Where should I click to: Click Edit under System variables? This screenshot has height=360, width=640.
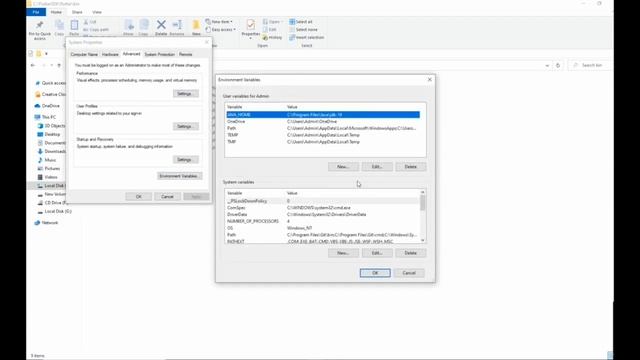pyautogui.click(x=377, y=253)
